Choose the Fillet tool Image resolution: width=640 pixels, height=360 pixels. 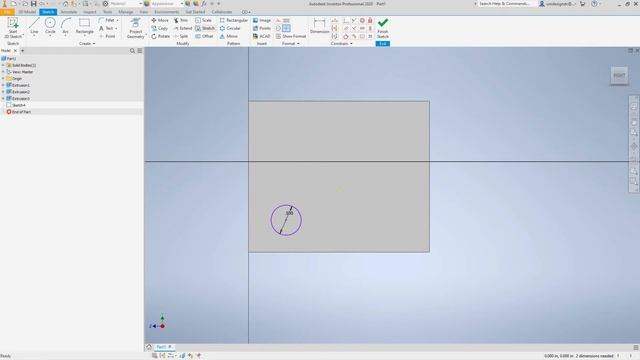tap(107, 20)
